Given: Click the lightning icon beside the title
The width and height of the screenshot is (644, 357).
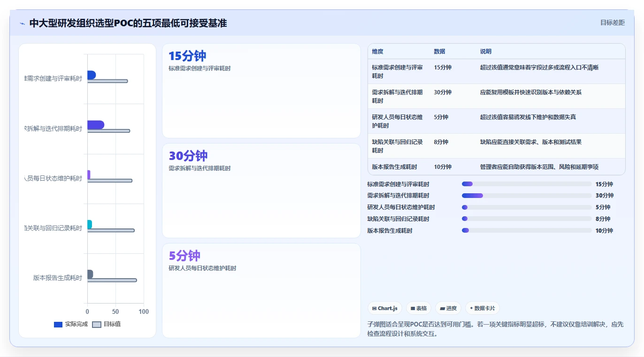Looking at the screenshot, I should click(x=23, y=23).
